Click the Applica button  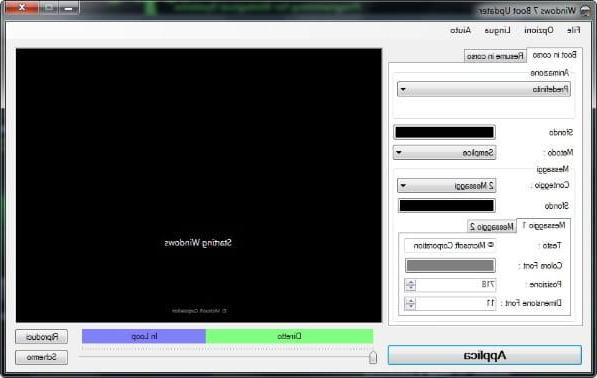pos(485,355)
